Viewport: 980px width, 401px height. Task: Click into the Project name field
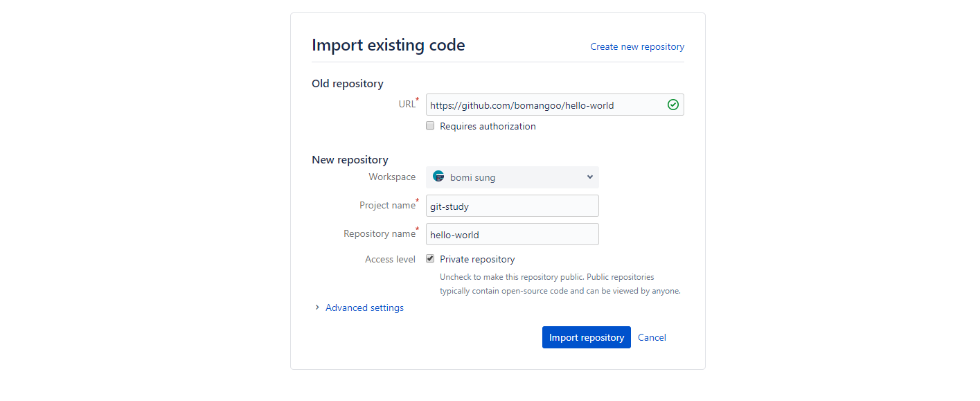tap(513, 206)
